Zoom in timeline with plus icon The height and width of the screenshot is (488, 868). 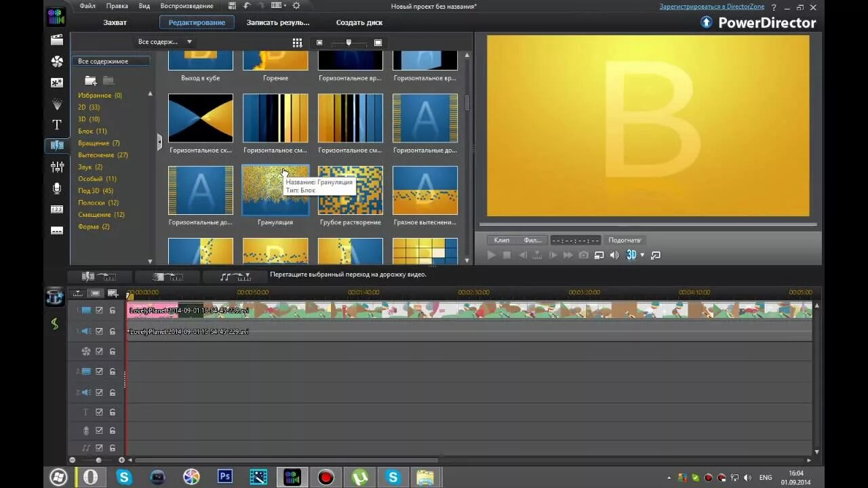click(x=121, y=460)
